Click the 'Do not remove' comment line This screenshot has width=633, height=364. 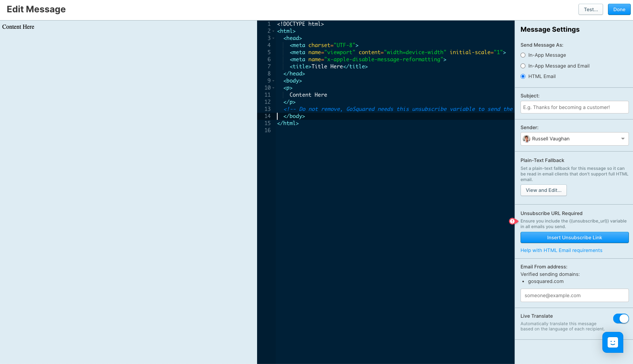pyautogui.click(x=398, y=109)
